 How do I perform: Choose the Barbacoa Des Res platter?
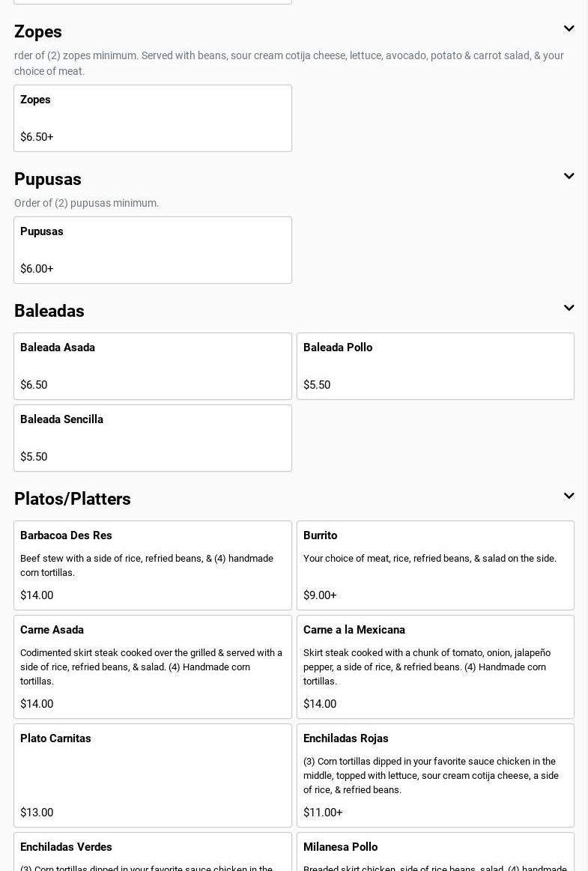point(153,565)
